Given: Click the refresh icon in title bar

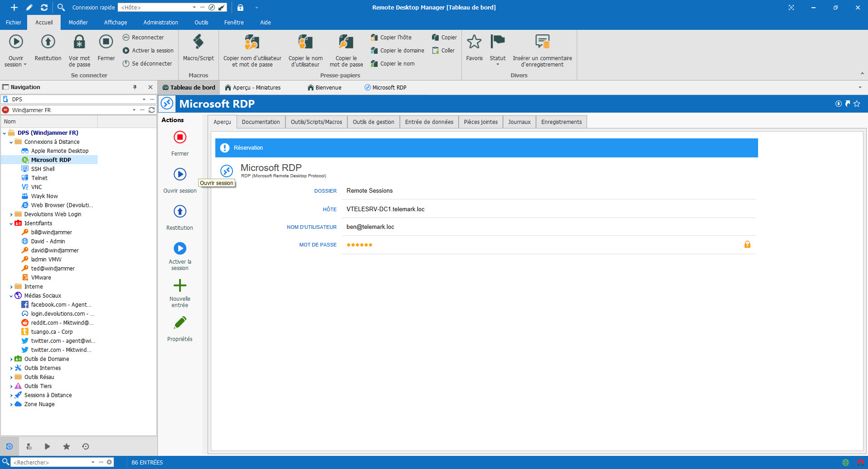Looking at the screenshot, I should point(44,7).
